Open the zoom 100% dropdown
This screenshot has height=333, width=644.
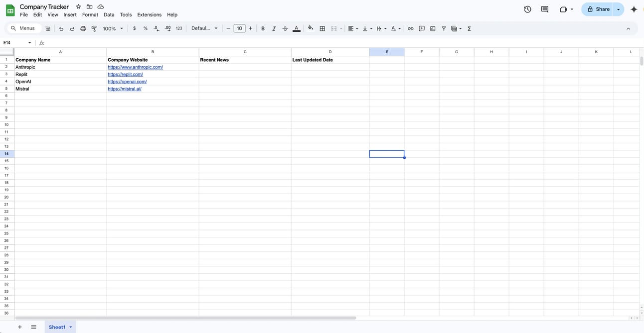113,28
